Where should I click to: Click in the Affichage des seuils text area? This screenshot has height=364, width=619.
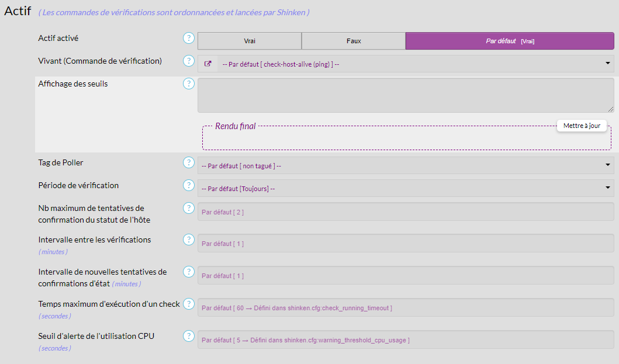[406, 95]
